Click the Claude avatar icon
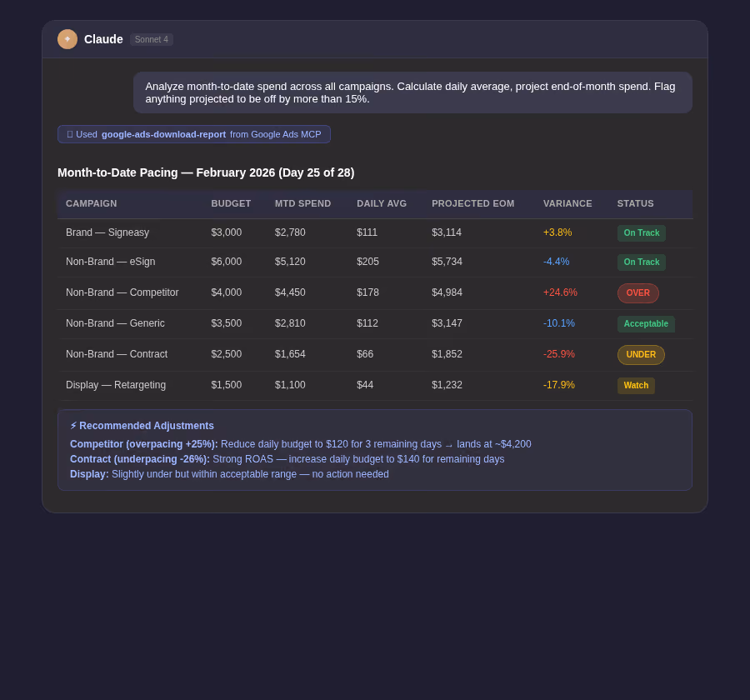Screen dimensions: 750x700 [67, 39]
